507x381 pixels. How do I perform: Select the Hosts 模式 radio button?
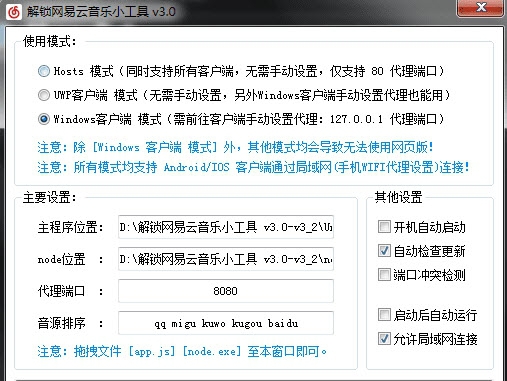click(44, 71)
